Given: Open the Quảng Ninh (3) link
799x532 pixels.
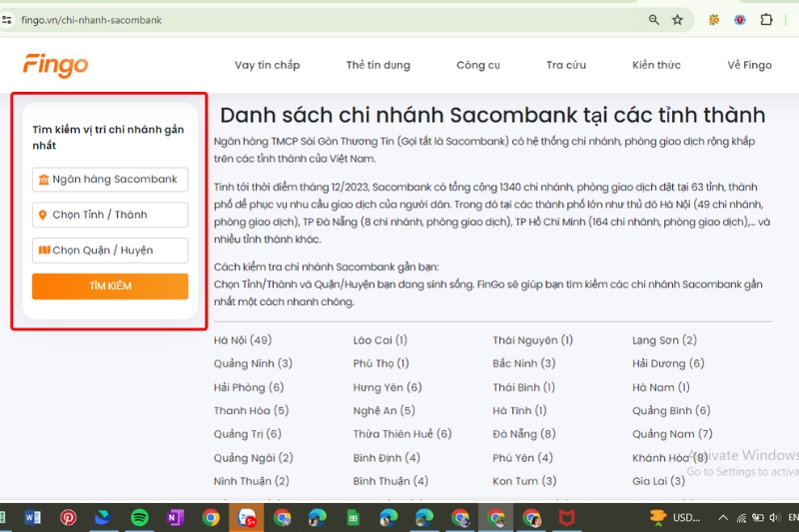Looking at the screenshot, I should click(254, 363).
